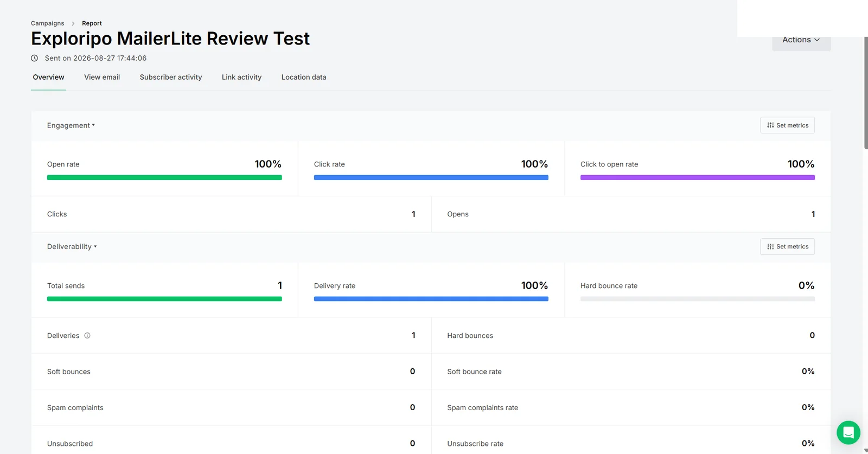Open the Actions dropdown menu

pos(801,40)
